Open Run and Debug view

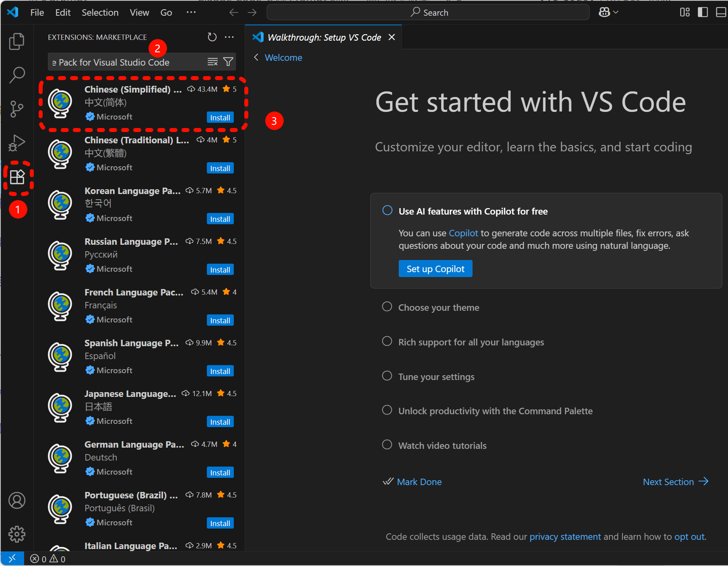click(16, 143)
